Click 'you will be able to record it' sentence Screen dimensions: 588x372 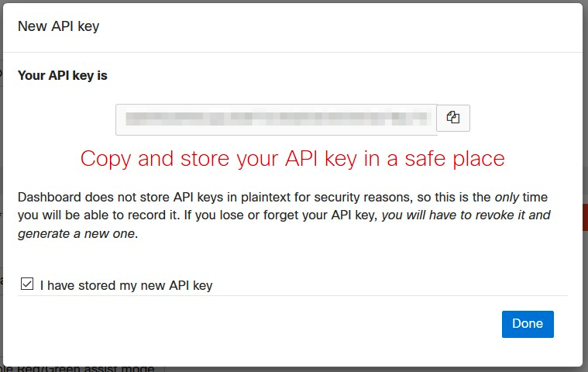point(99,215)
